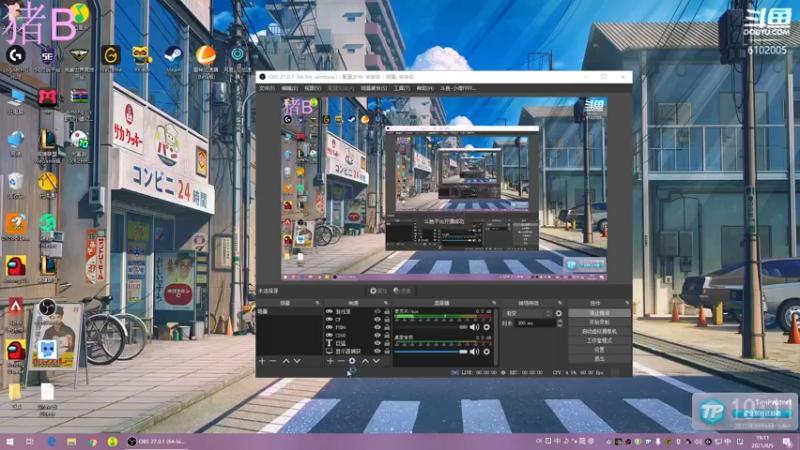Select the scene item in the Scenes list
Viewport: 800px width, 450px height.
tap(290, 311)
